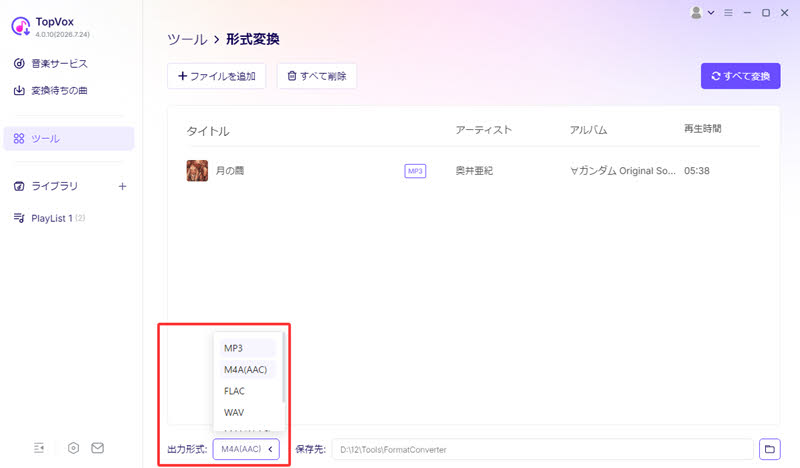Open the hamburger menu icon in title bar
800x468 pixels.
(729, 13)
